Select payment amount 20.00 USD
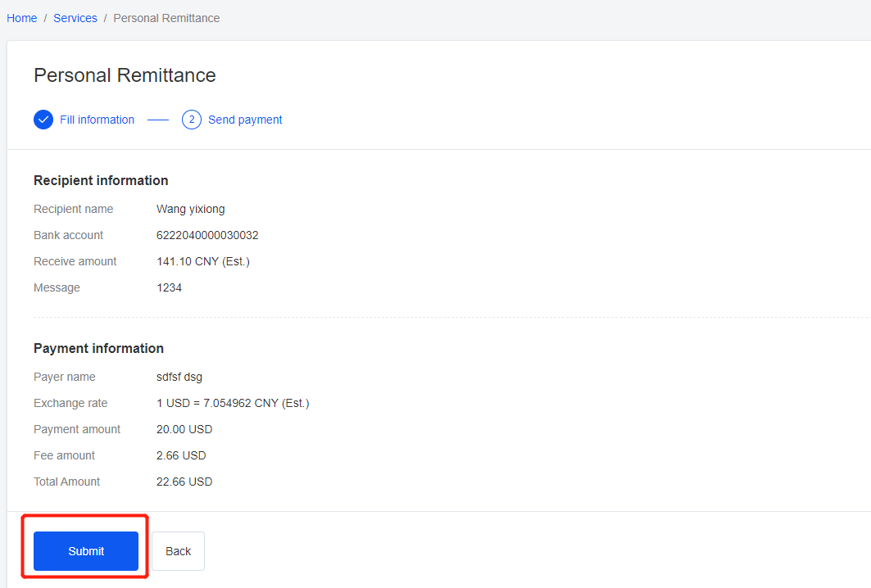This screenshot has height=588, width=871. coord(184,429)
